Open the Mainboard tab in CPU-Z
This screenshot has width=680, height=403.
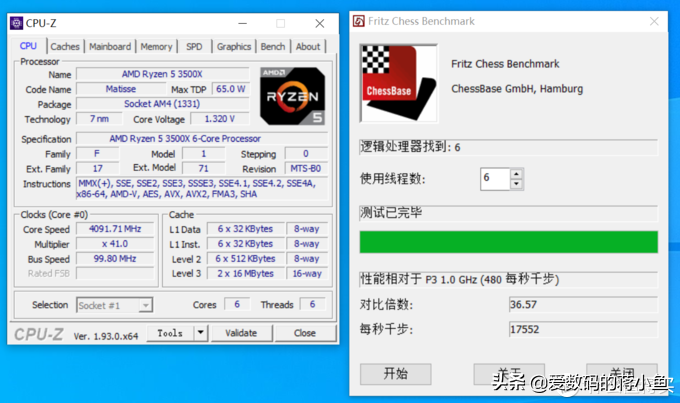click(x=110, y=46)
